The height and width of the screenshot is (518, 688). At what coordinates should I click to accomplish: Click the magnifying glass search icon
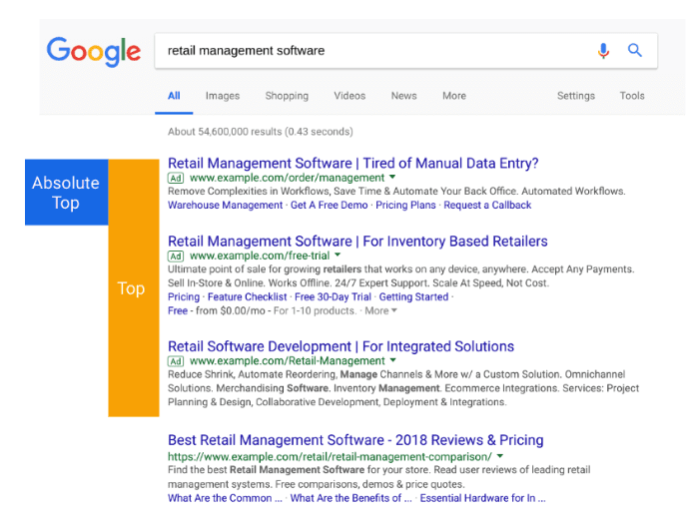(634, 50)
